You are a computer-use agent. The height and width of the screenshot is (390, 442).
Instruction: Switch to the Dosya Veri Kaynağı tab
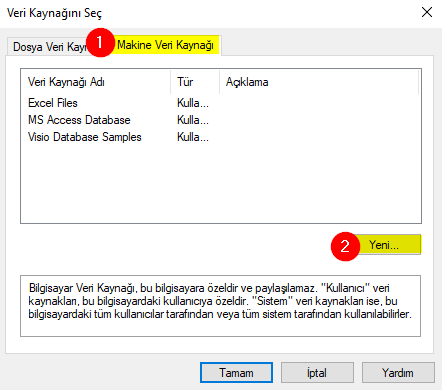pos(49,47)
